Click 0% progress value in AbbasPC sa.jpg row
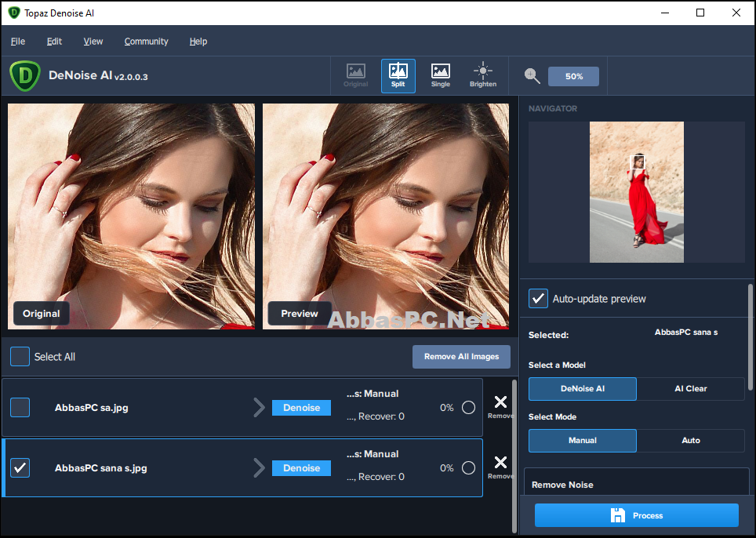Screen dimensions: 756x538 (x=446, y=408)
